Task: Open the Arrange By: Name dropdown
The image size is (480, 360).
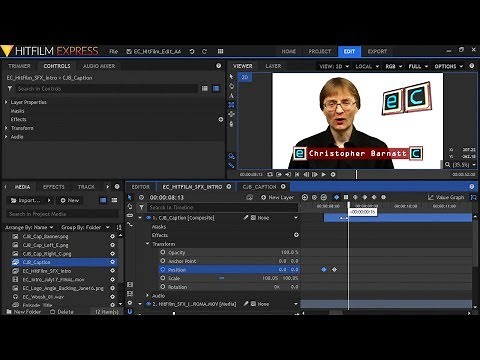Action: pos(29,227)
